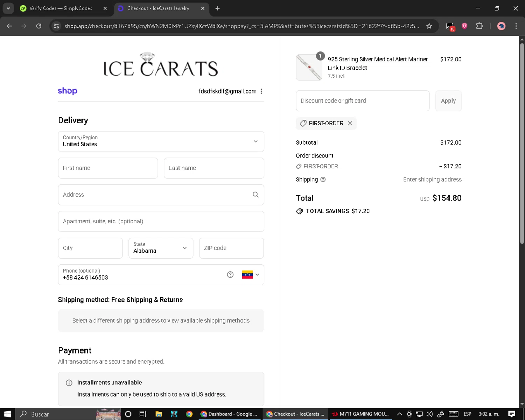Viewport: 525px width, 420px height.
Task: Open the shipping info help icon
Action: 323,180
